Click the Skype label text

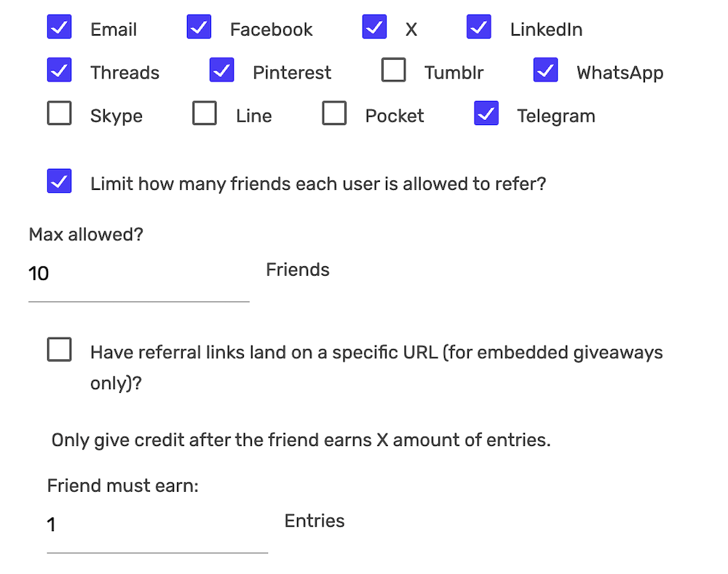116,116
